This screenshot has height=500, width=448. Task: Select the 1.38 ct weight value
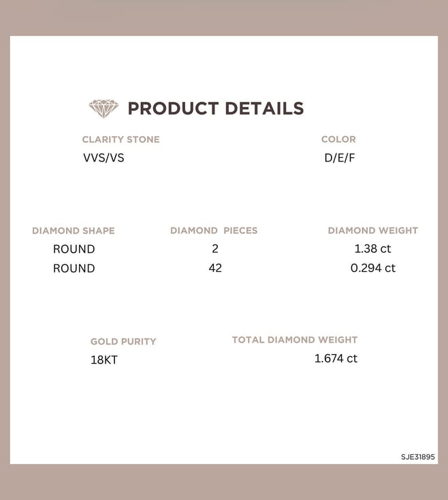point(372,249)
